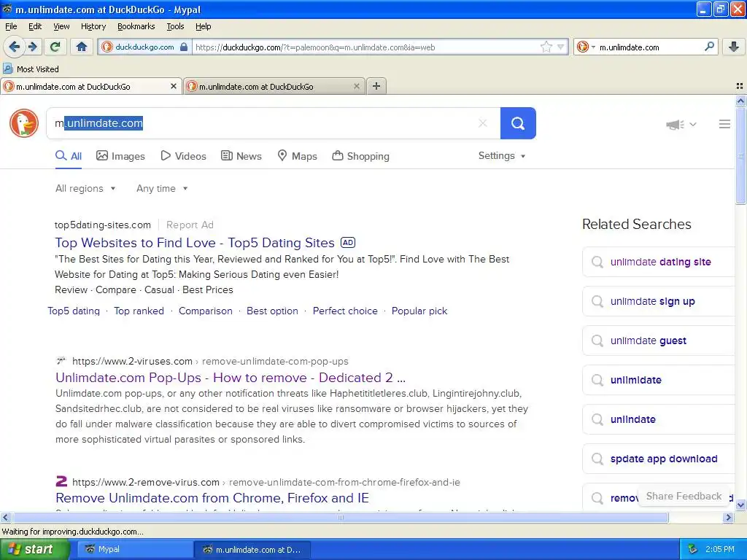
Task: Open the address bar history dropdown arrow
Action: [561, 47]
